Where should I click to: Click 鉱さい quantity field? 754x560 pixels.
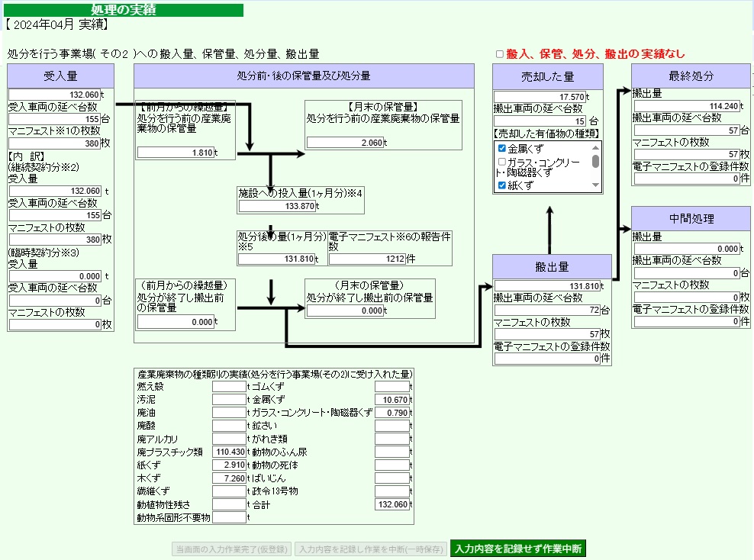pos(392,426)
